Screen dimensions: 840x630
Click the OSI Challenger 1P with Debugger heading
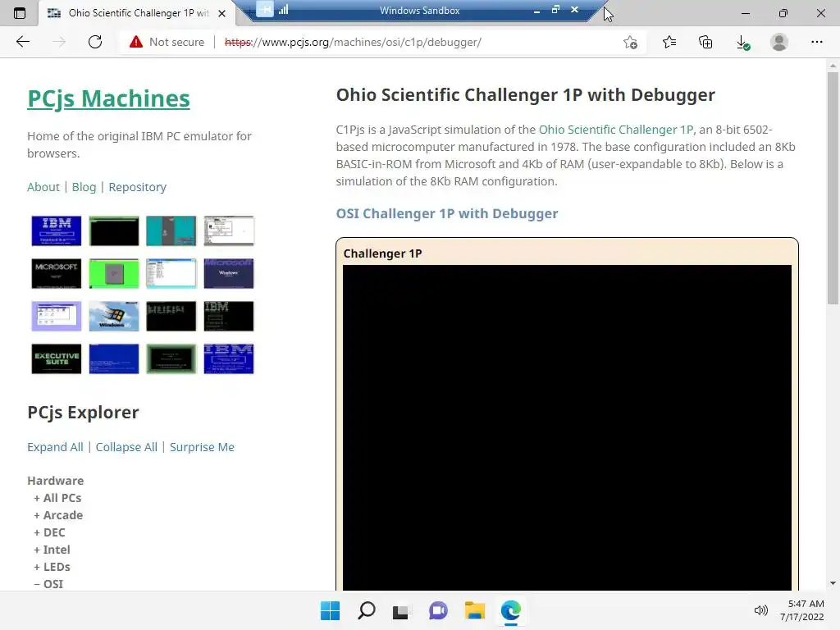tap(447, 213)
